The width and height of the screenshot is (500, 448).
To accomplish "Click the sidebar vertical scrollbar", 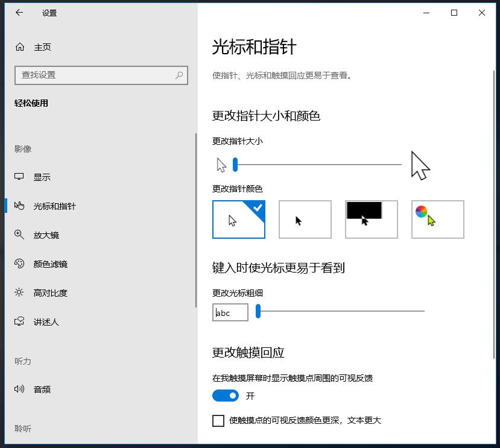I will [x=195, y=220].
